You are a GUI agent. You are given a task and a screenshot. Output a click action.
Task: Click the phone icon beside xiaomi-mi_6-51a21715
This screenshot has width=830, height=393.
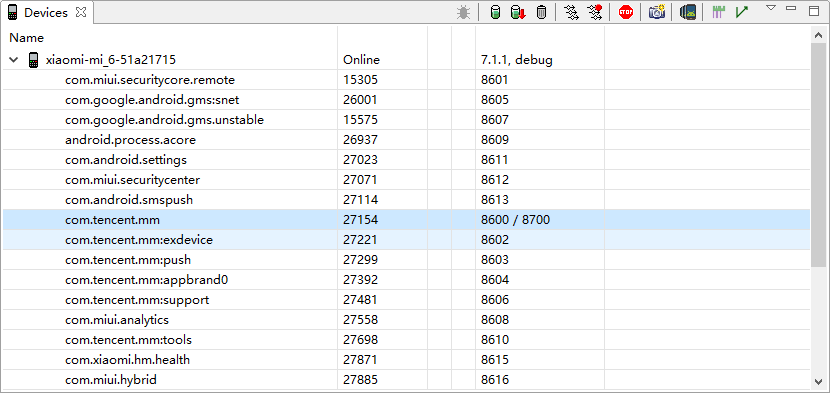pyautogui.click(x=33, y=60)
